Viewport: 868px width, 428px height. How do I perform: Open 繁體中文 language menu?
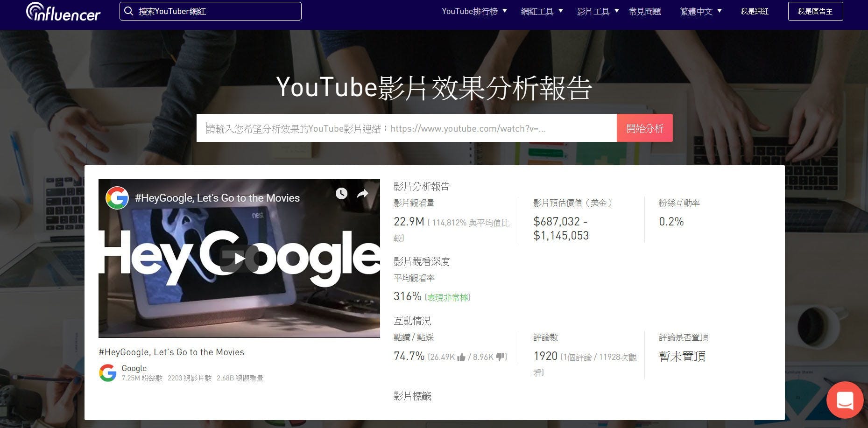(x=696, y=11)
